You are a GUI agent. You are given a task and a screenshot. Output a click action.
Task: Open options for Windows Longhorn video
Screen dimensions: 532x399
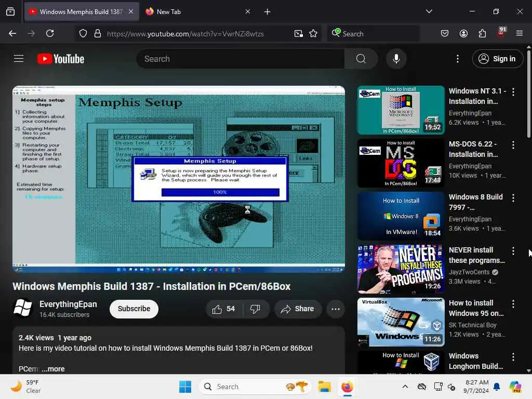tap(513, 356)
